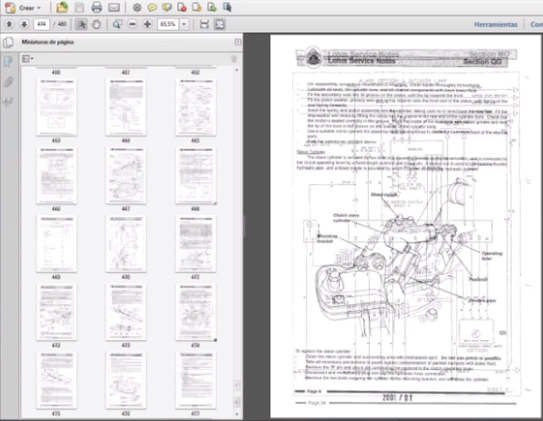Select page thumbnail 477
543x421 pixels.
click(196, 380)
